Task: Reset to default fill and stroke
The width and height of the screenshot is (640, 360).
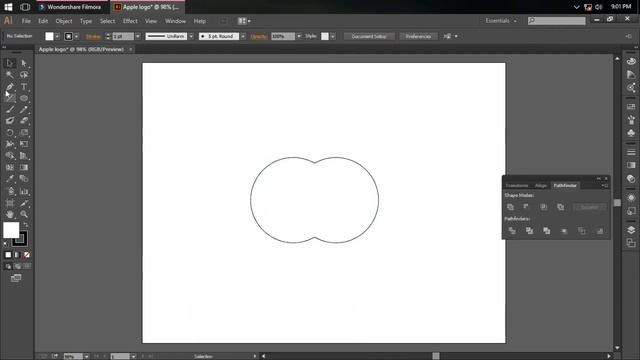Action: pos(5,244)
